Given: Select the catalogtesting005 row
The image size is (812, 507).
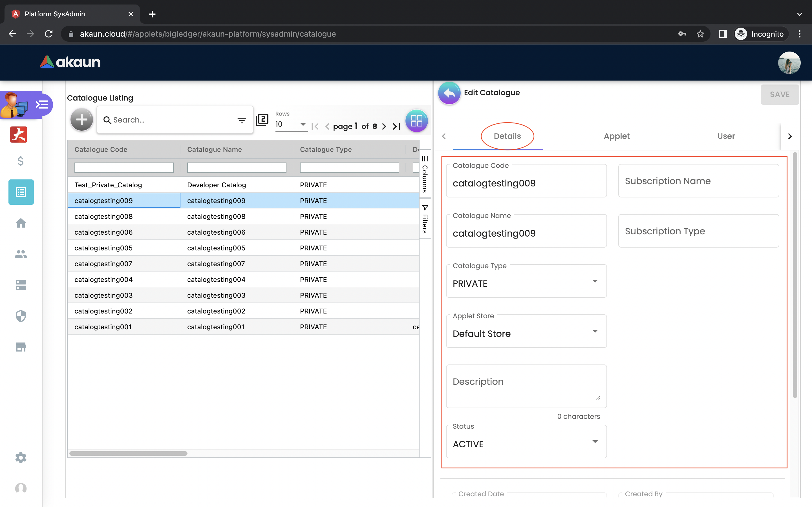Looking at the screenshot, I should click(x=103, y=248).
